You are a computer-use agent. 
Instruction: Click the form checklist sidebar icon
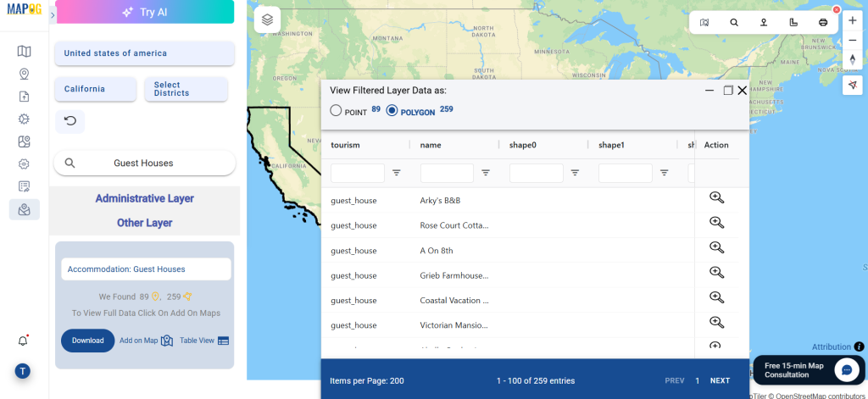(24, 186)
